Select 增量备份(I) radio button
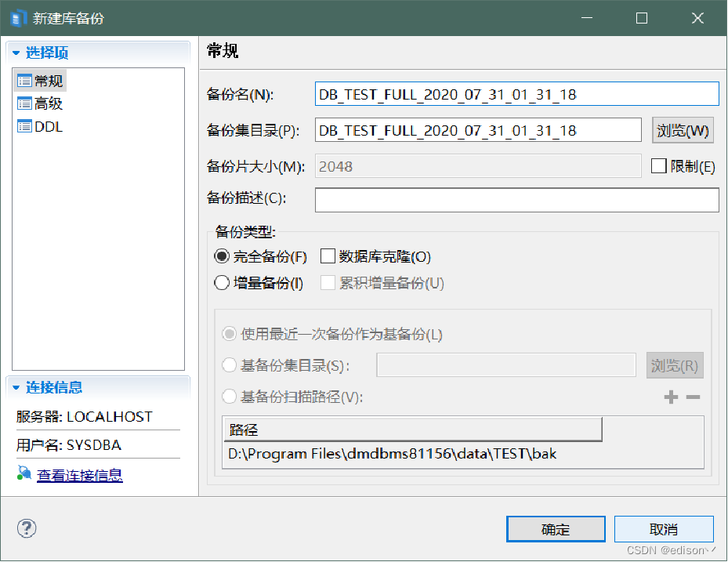 (222, 282)
